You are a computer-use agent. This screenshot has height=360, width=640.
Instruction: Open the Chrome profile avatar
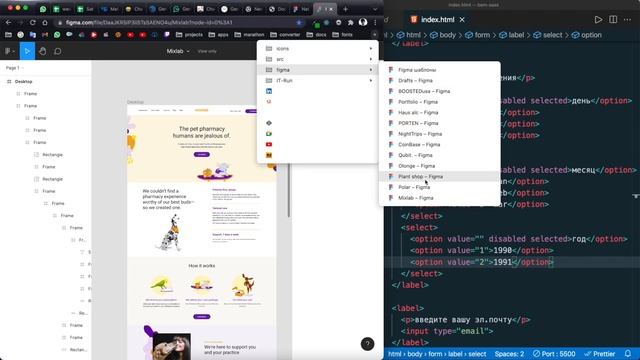363,22
